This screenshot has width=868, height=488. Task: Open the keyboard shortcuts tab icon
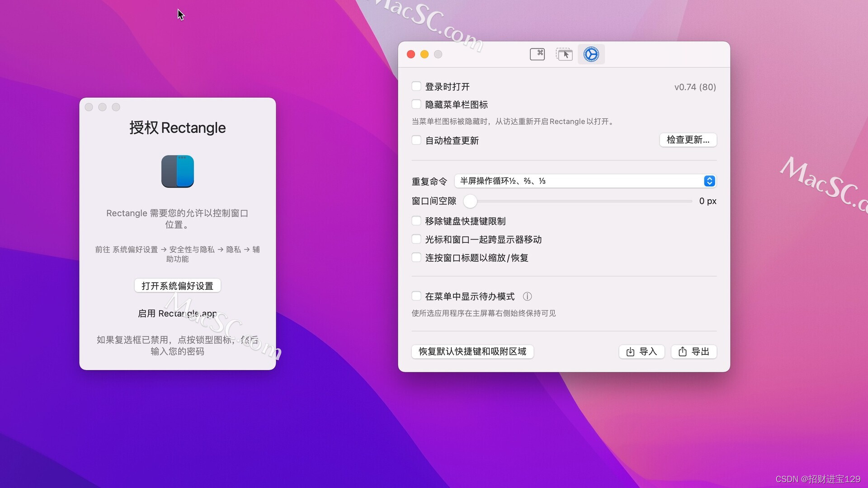537,54
